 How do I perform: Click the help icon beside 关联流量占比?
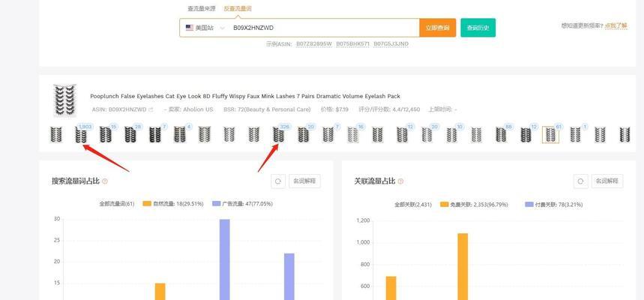point(401,181)
